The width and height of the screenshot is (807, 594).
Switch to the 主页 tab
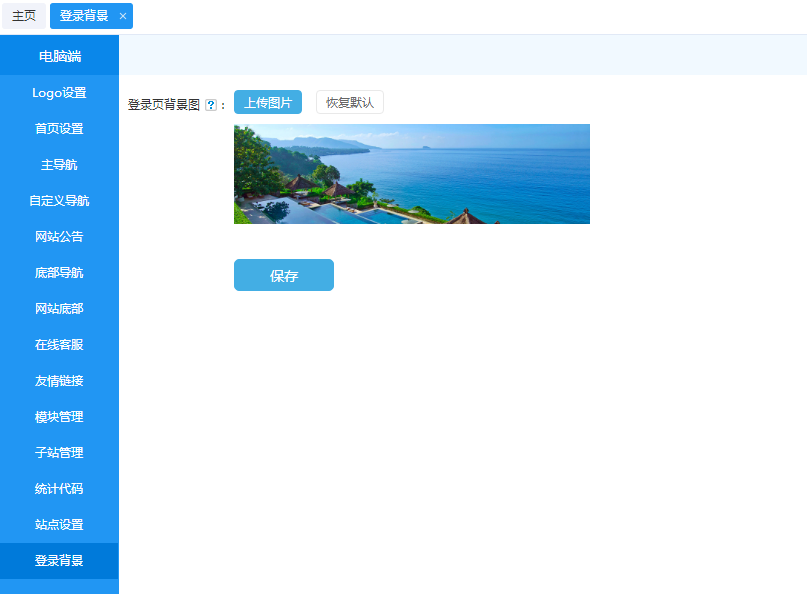point(23,16)
